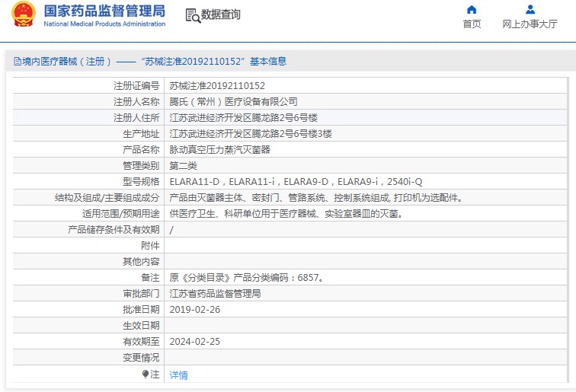Screen dimensions: 576x392
Task: Click the 国家药品监督管理局 site title
Action: 104,11
